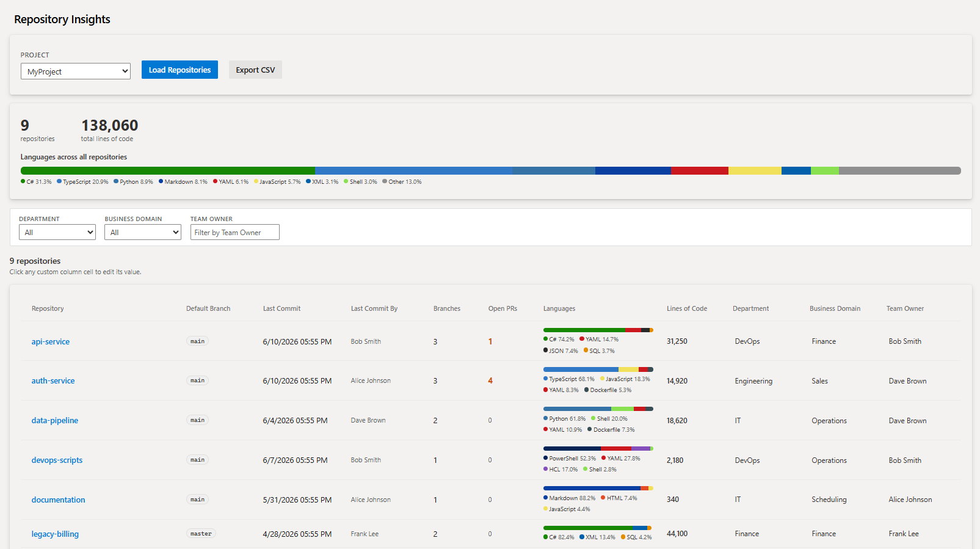Image resolution: width=980 pixels, height=549 pixels.
Task: Edit the Frank Lee team owner cell
Action: tap(904, 534)
